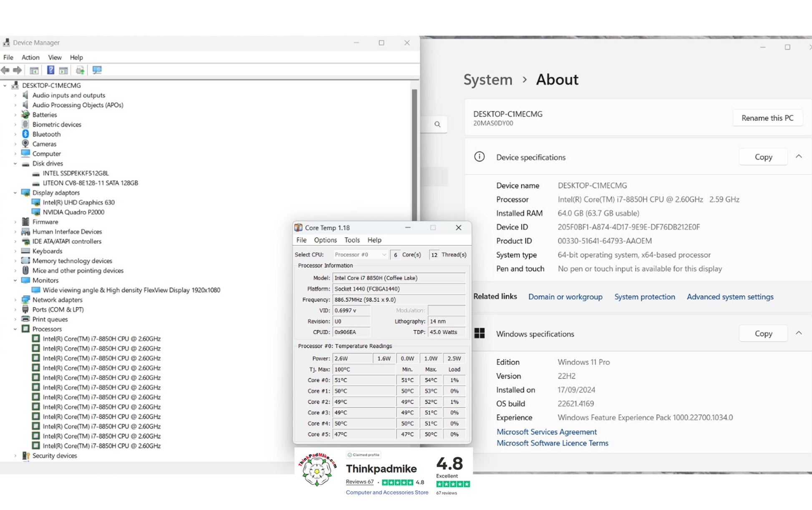The height and width of the screenshot is (510, 812).
Task: Click the Back arrow in Device Manager toolbar
Action: (5, 70)
